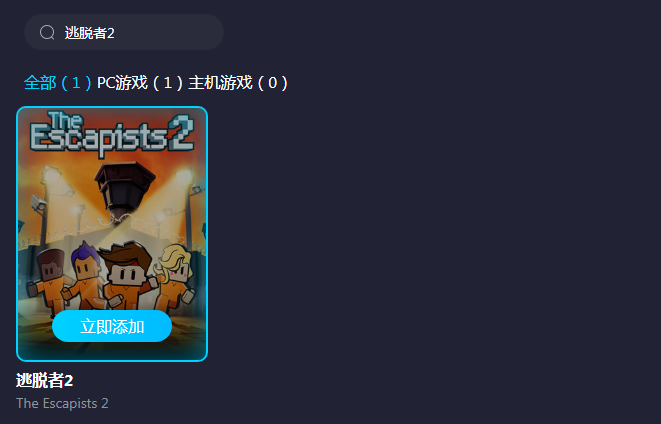Open the 主机游戏 (0) tab
661x424 pixels.
pos(238,83)
